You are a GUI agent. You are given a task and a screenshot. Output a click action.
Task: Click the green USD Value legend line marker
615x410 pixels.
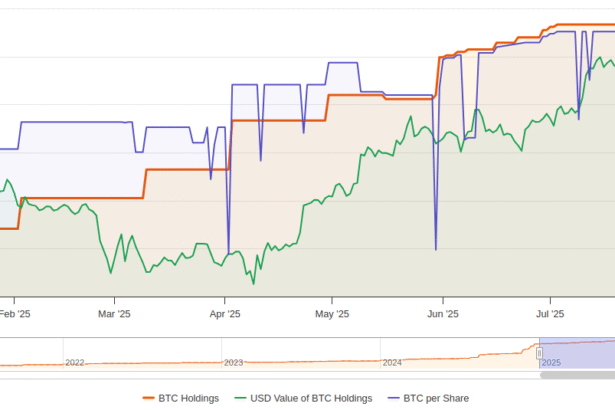click(241, 398)
